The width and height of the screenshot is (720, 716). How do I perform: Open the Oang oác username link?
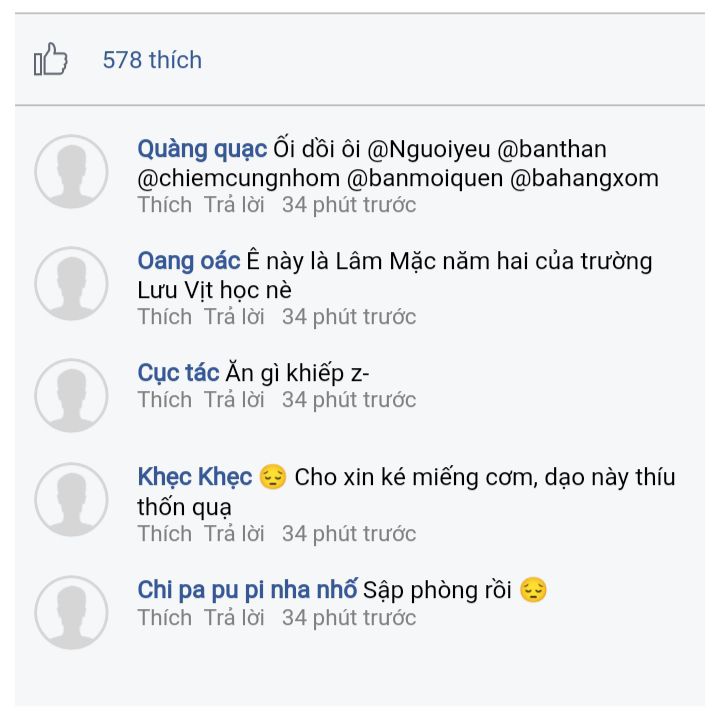click(x=189, y=261)
